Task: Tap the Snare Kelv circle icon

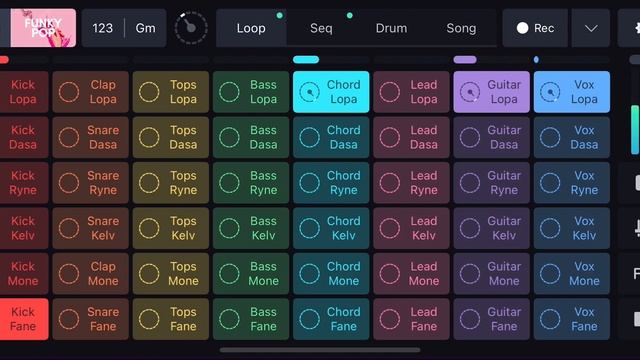Action: pos(69,228)
